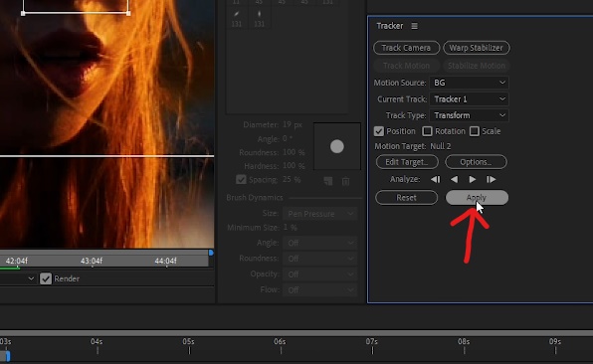593x364 pixels.
Task: Click the brush Angle value 0°
Action: [288, 139]
